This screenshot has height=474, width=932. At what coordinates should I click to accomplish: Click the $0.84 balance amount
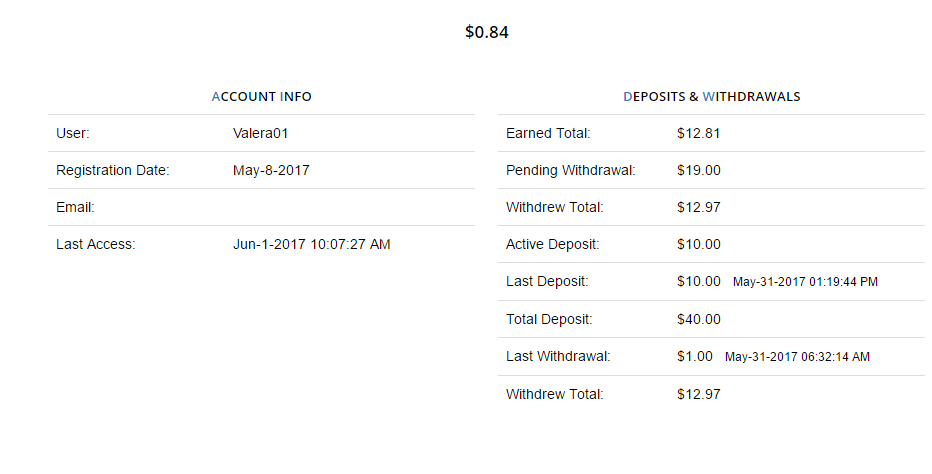487,32
